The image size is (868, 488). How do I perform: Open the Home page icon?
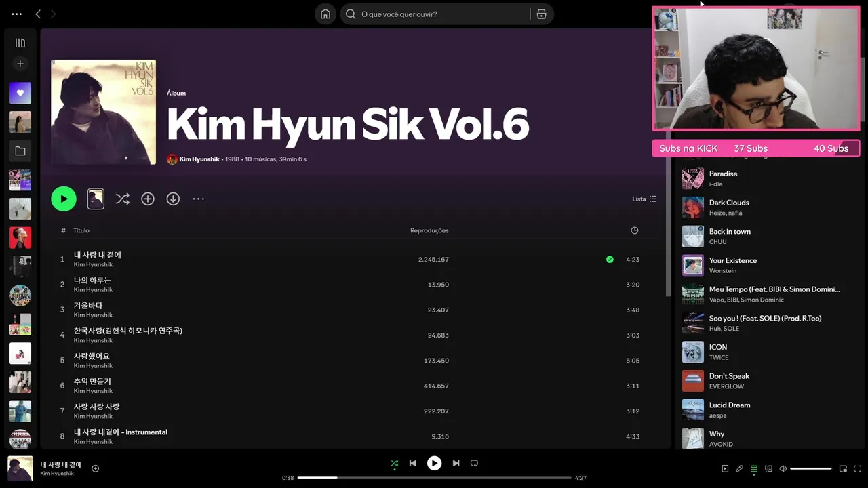(x=325, y=14)
